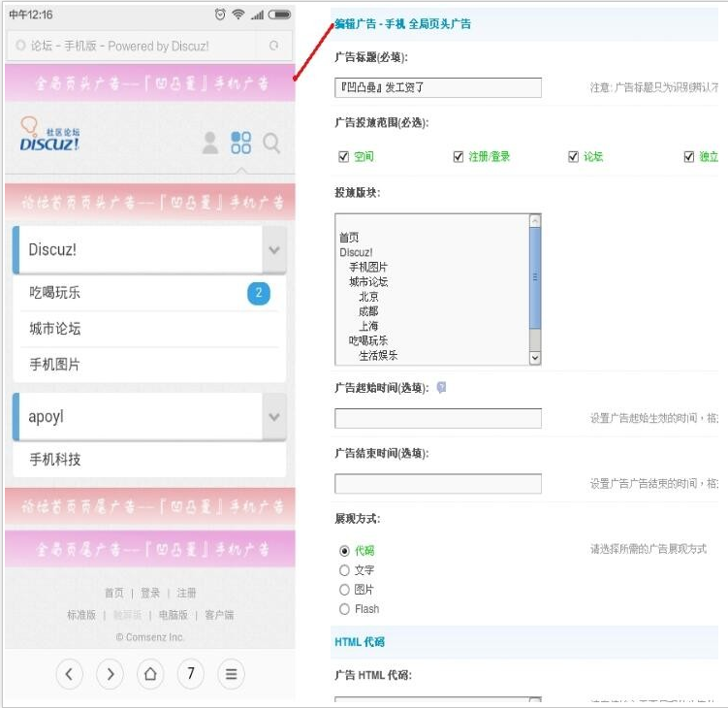Image resolution: width=728 pixels, height=708 pixels.
Task: Select the 代码 display mode radio
Action: [344, 551]
